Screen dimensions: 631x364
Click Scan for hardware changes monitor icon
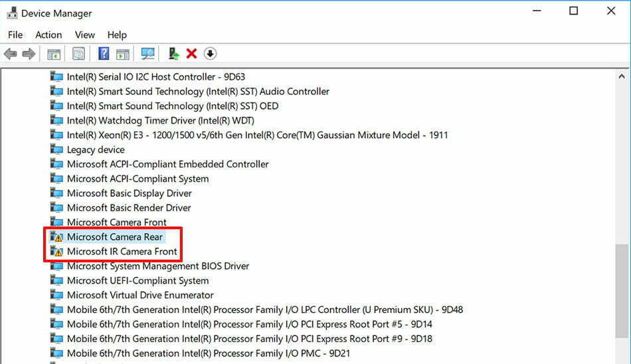point(147,54)
